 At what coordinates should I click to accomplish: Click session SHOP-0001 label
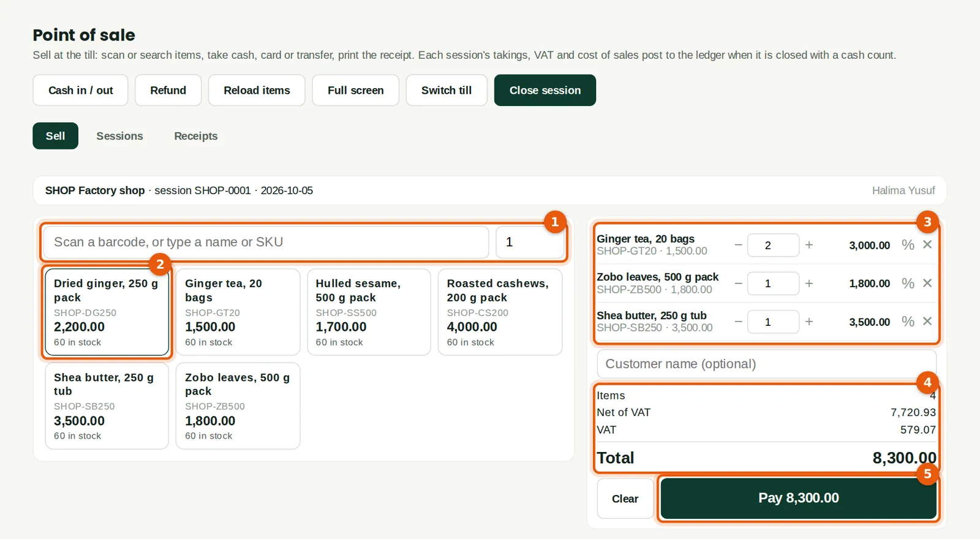pyautogui.click(x=203, y=190)
